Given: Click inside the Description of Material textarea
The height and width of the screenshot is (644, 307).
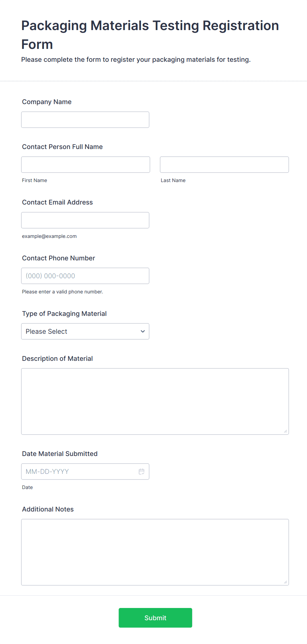Looking at the screenshot, I should [155, 401].
